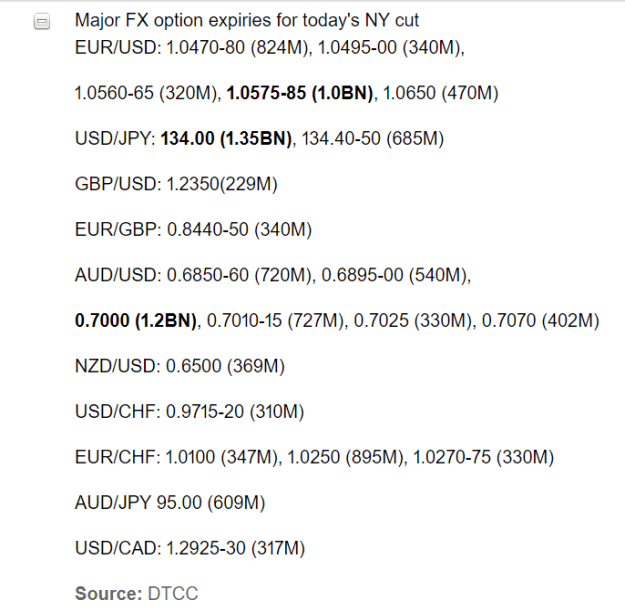This screenshot has width=625, height=610.
Task: Click the Major FX option expiries headline
Action: coord(247,20)
